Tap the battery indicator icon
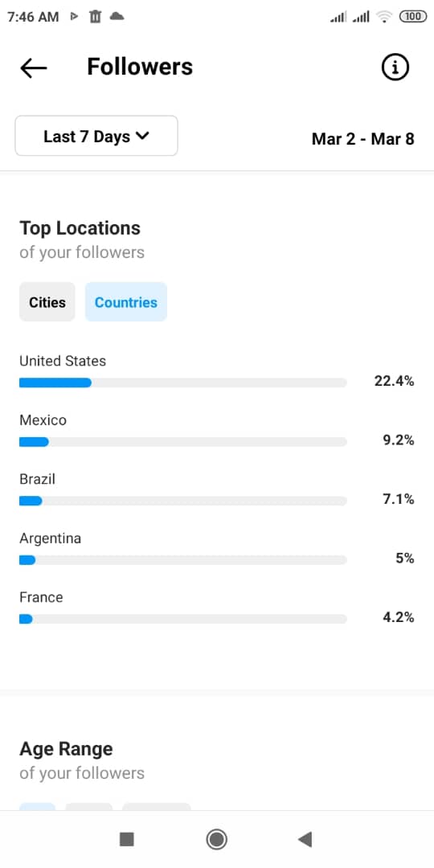 click(413, 17)
